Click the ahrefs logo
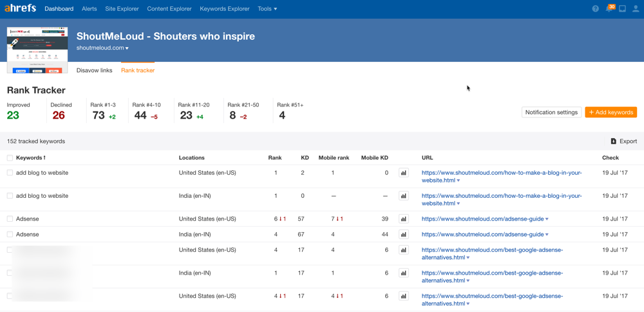Screen dimensions: 644x312 [x=20, y=8]
